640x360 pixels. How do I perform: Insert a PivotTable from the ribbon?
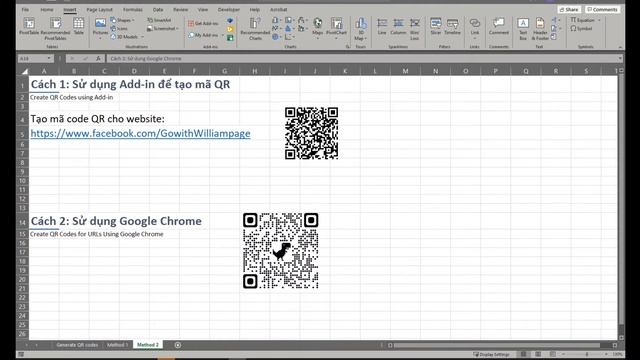[x=29, y=28]
